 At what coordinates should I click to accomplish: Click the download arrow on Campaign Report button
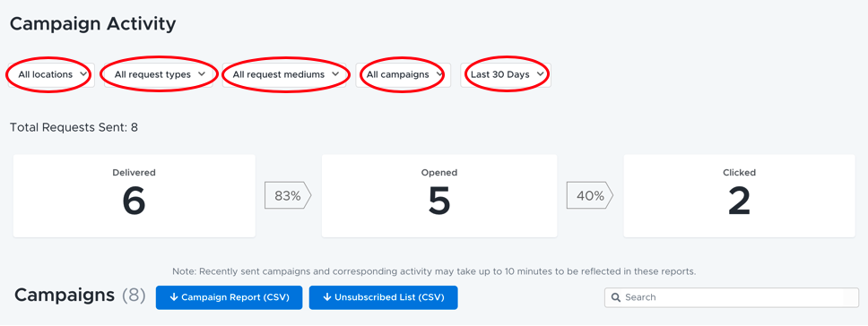click(x=173, y=297)
